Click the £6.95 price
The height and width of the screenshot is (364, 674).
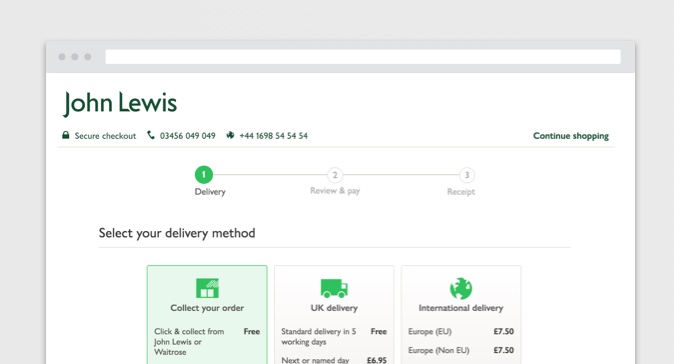[377, 360]
